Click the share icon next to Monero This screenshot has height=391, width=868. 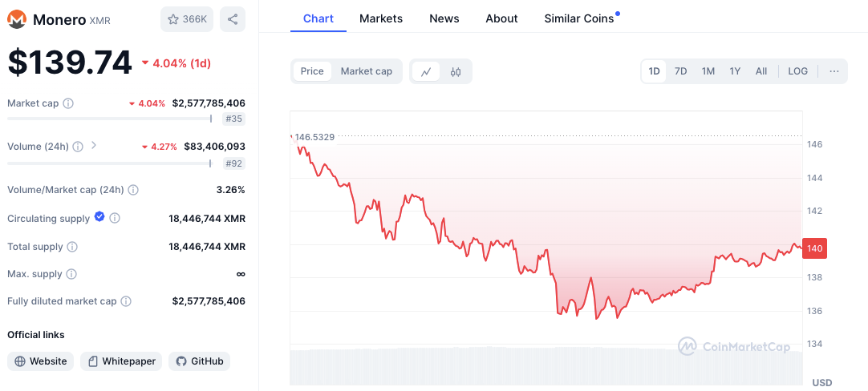coord(233,19)
